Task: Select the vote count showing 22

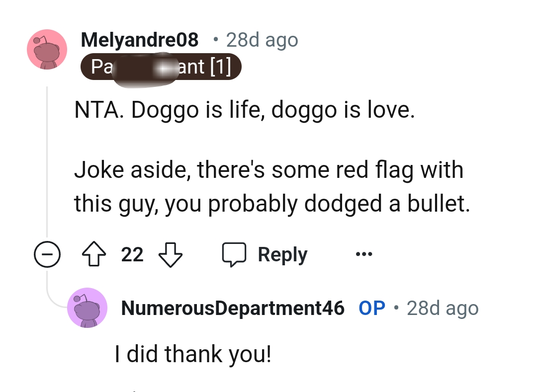Action: pos(131,254)
